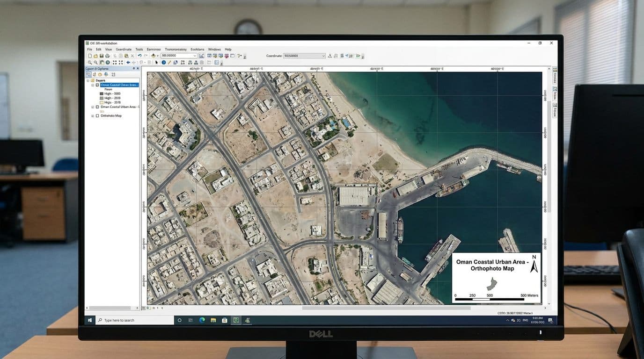Click the north arrow on map

(x=534, y=264)
